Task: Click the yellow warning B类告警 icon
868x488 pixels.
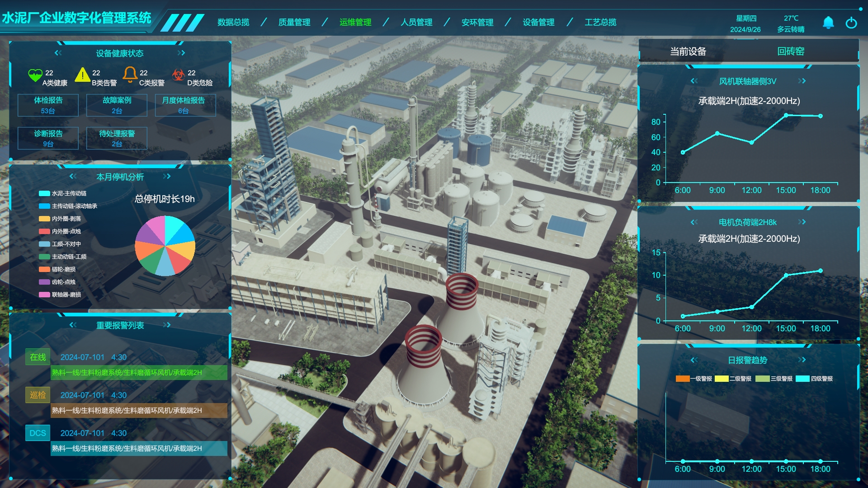Action: 82,75
